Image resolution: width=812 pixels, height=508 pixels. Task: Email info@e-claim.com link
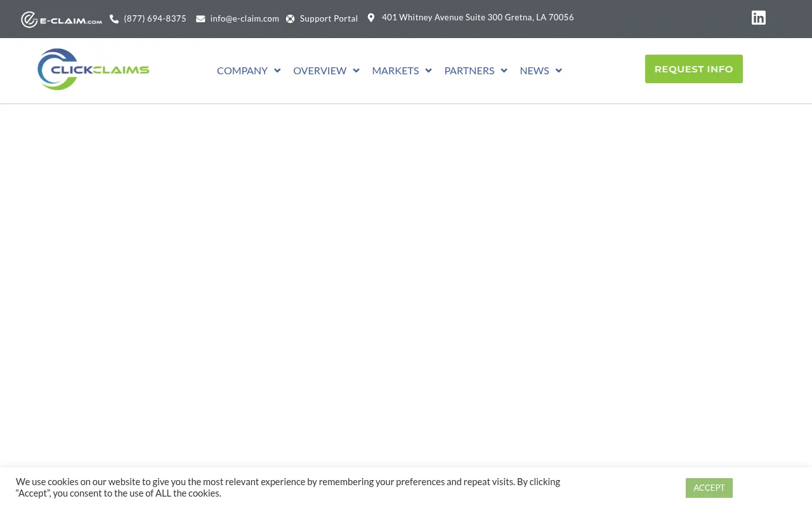pos(245,18)
